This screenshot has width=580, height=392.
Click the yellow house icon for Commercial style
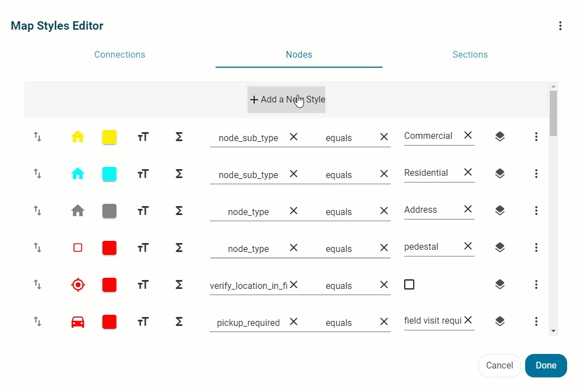point(78,137)
